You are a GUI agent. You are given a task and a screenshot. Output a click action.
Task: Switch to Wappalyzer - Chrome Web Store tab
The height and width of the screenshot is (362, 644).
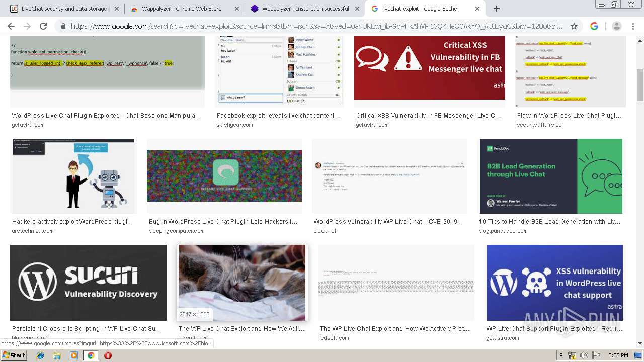point(184,9)
